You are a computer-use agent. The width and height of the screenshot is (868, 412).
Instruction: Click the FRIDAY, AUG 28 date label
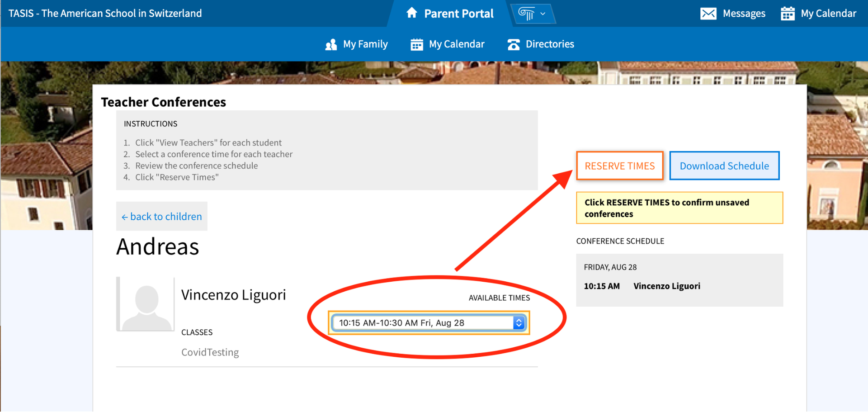610,267
